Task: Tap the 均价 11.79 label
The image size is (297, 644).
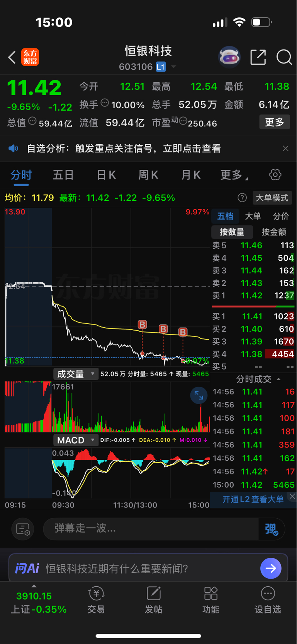Action: pyautogui.click(x=29, y=198)
